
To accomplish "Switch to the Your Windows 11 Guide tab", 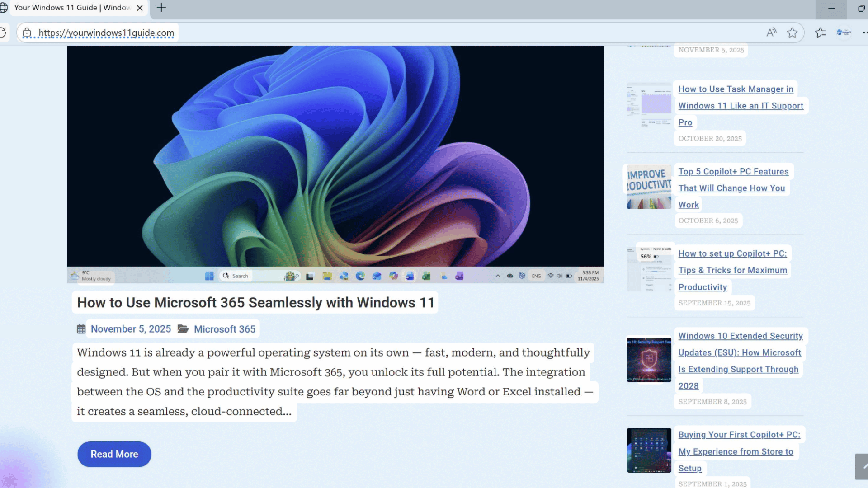I will [x=72, y=8].
